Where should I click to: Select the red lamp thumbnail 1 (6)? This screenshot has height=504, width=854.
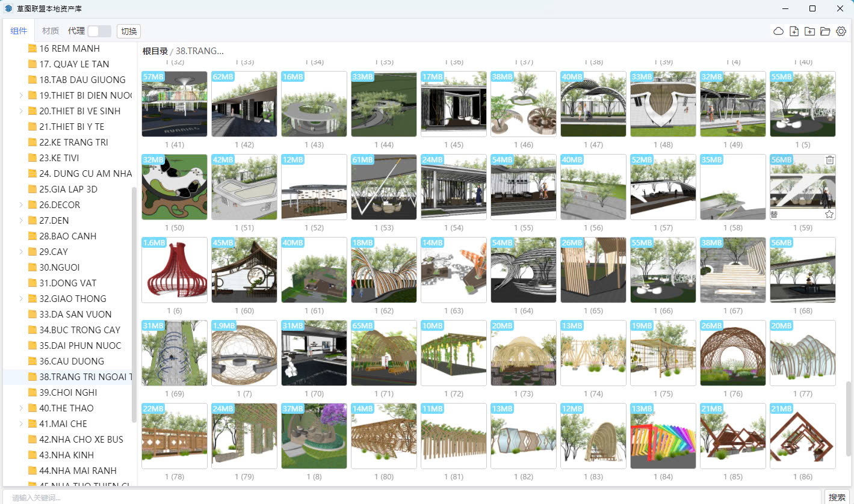coord(175,270)
